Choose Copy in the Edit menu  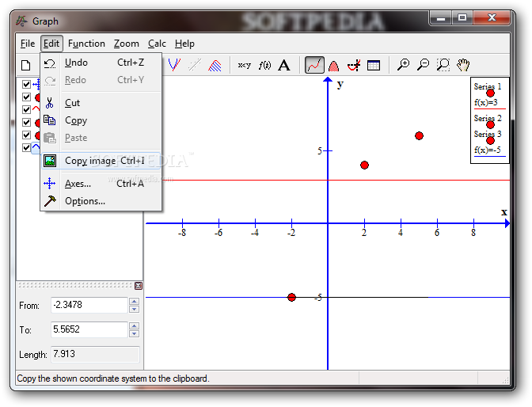pyautogui.click(x=101, y=120)
